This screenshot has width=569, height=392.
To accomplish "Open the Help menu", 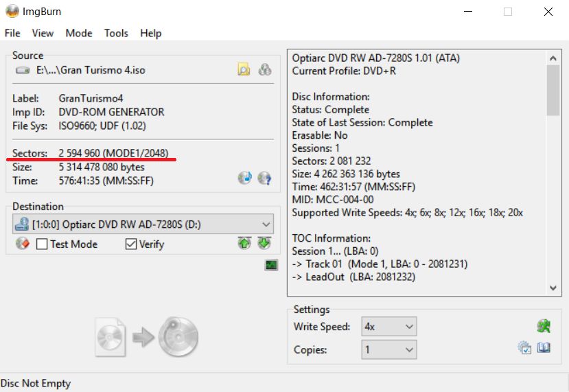I will 150,33.
